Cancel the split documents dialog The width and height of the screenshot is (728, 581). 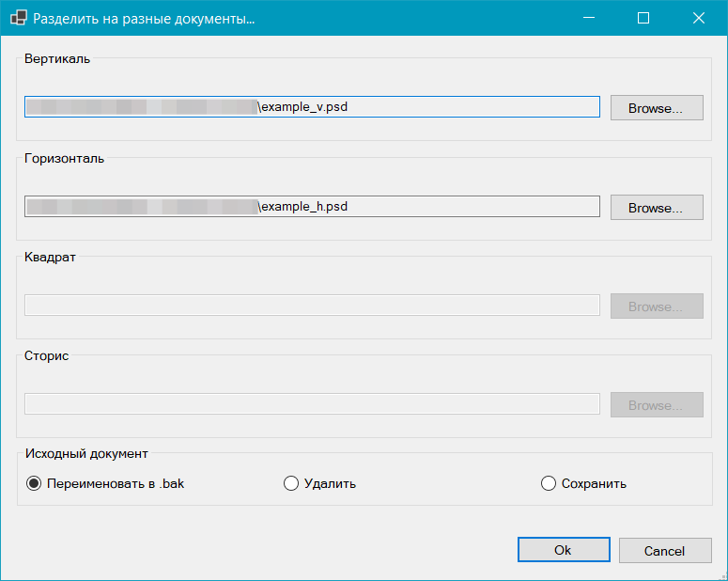[664, 550]
